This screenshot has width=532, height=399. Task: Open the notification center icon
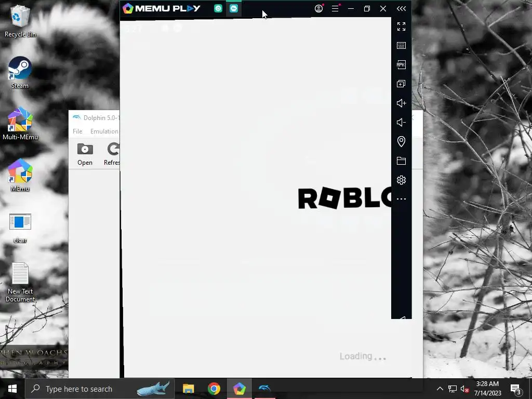tap(515, 389)
